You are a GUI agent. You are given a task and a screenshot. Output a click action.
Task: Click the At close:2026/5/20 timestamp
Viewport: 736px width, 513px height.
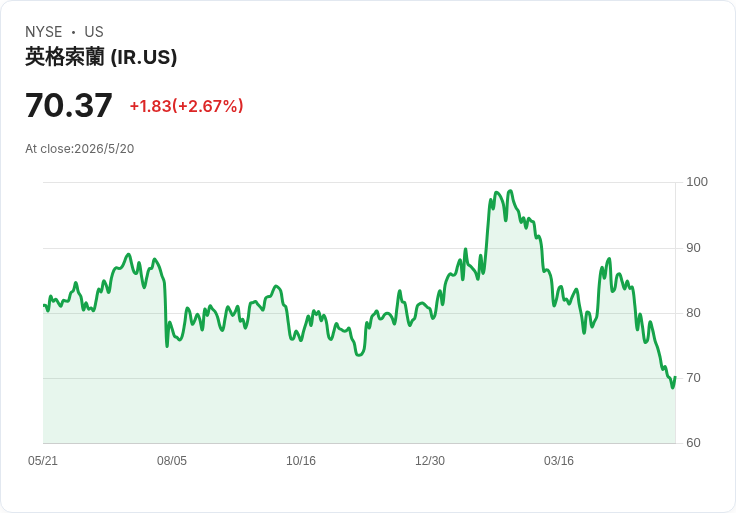coord(79,149)
